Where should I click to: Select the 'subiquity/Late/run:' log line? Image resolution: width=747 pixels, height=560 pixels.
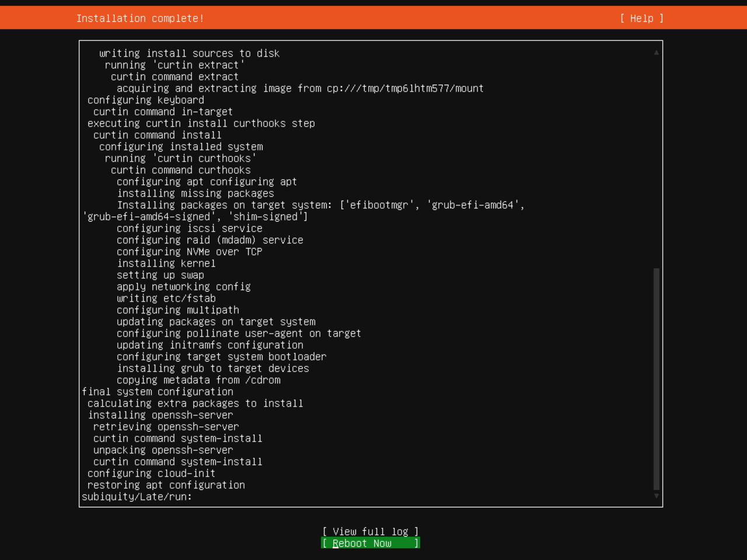(137, 496)
